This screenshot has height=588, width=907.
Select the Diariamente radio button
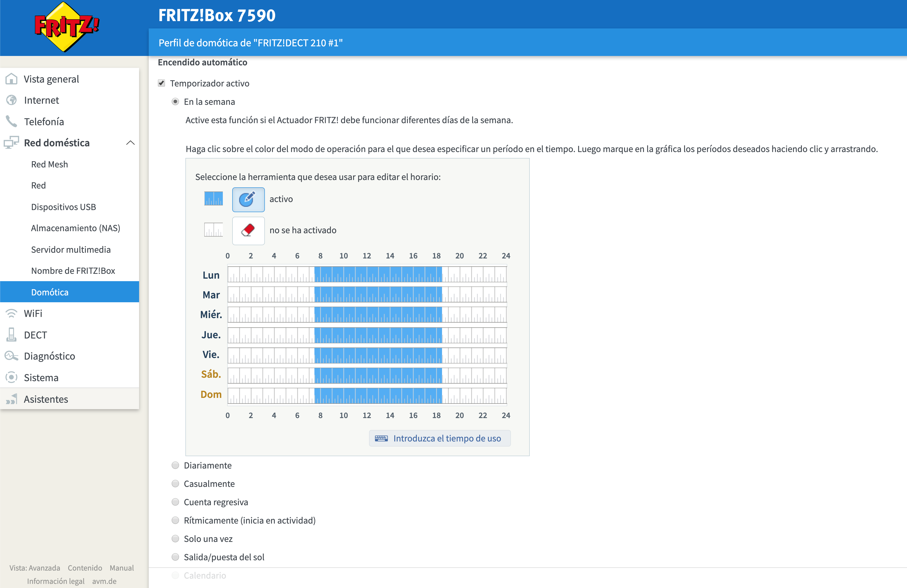click(x=175, y=465)
